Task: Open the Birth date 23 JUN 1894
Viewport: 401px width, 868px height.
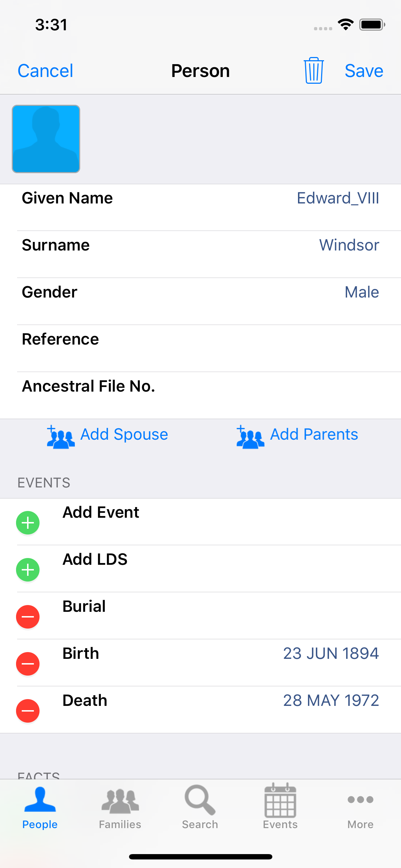Action: [331, 654]
